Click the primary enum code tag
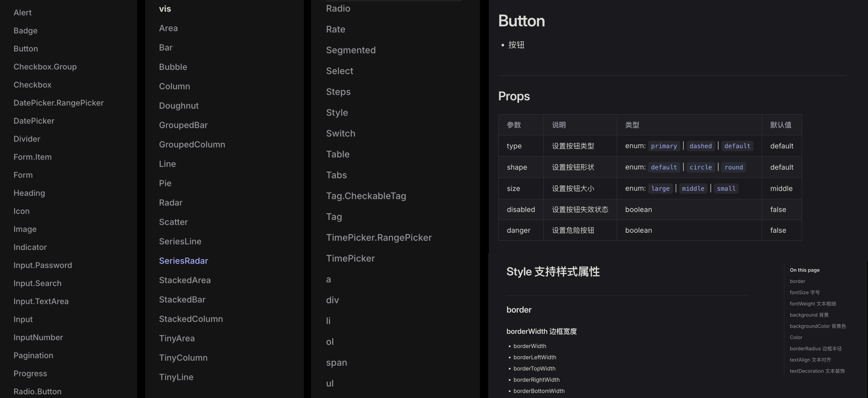This screenshot has width=868, height=398. [664, 146]
